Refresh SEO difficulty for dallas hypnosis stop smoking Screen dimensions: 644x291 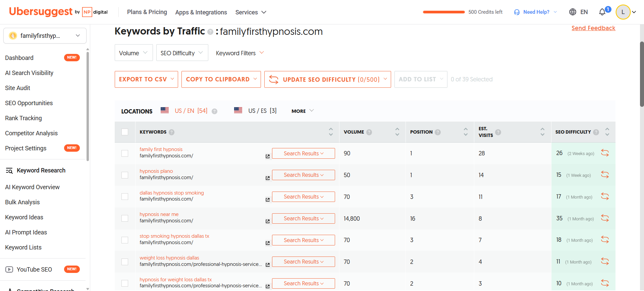(605, 197)
